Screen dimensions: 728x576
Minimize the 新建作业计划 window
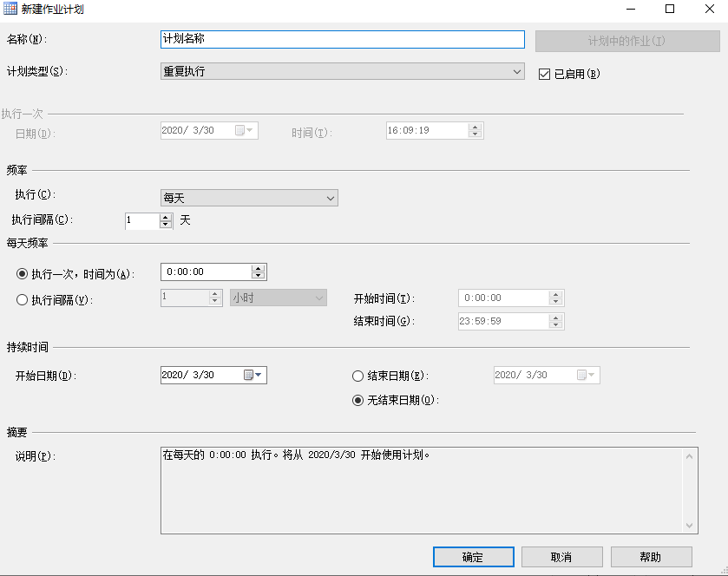pyautogui.click(x=631, y=9)
